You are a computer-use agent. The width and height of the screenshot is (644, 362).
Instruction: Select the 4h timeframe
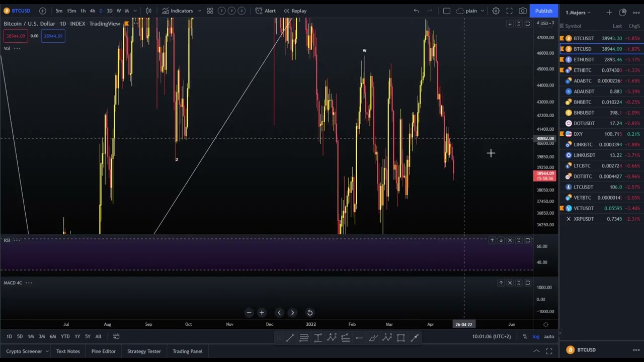(x=92, y=11)
